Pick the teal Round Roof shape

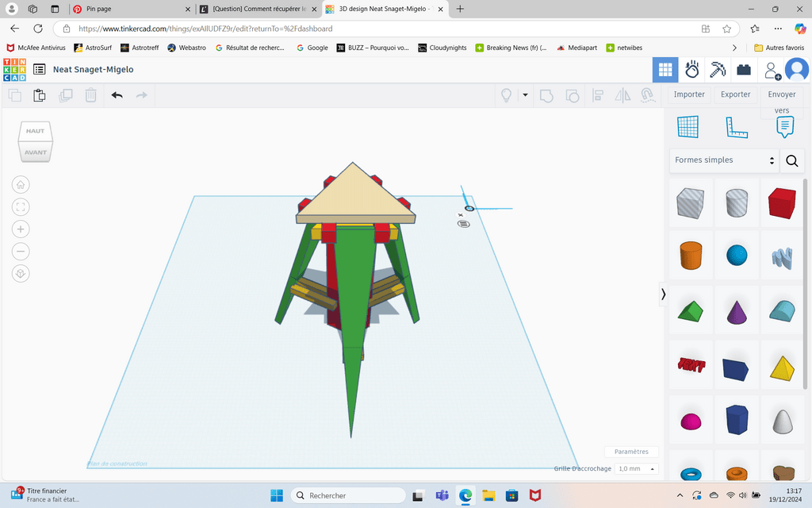782,311
